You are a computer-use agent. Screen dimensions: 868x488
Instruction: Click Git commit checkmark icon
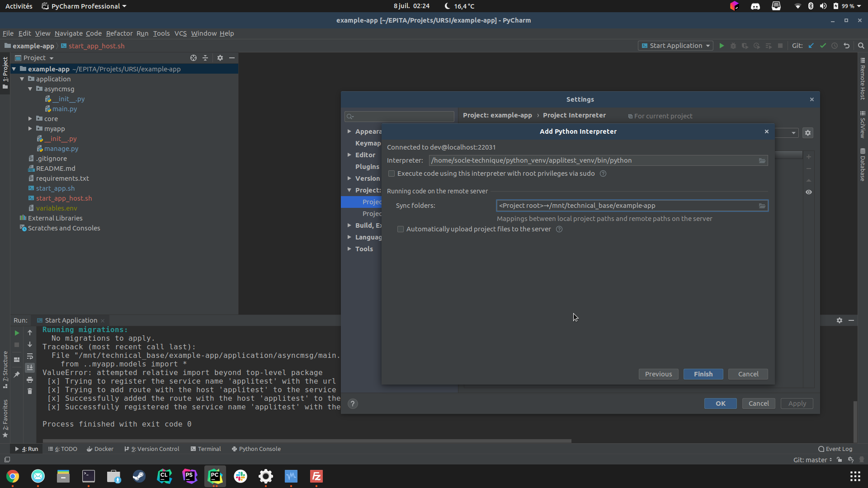[823, 46]
